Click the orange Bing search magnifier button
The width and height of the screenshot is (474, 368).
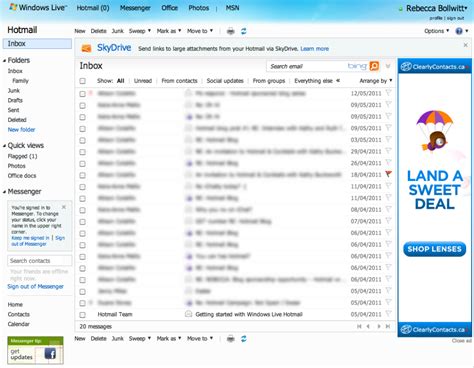coord(374,66)
